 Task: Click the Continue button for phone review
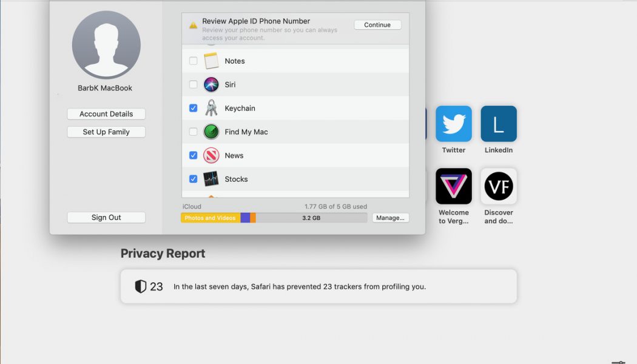pos(377,25)
